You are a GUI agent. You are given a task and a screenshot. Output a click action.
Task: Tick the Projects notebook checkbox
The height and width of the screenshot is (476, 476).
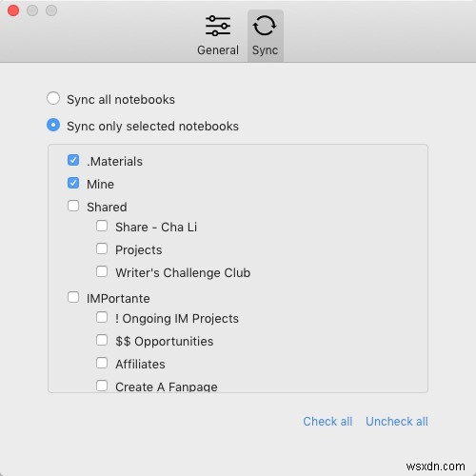click(x=102, y=248)
